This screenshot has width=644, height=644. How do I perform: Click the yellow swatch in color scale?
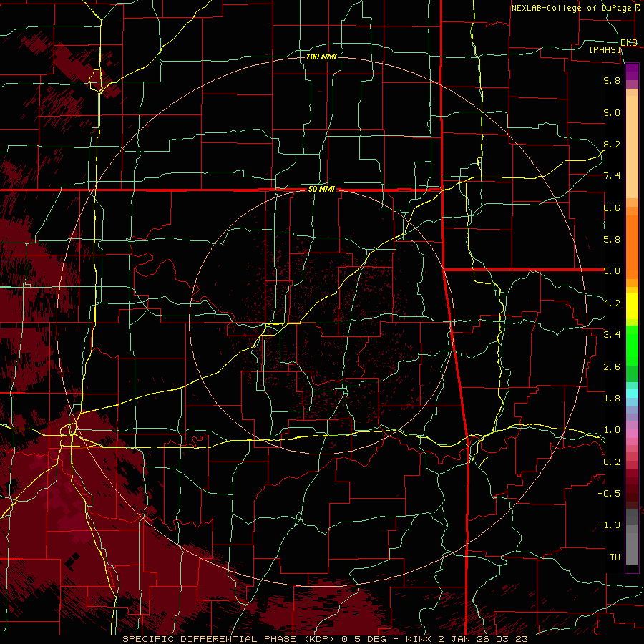point(632,306)
